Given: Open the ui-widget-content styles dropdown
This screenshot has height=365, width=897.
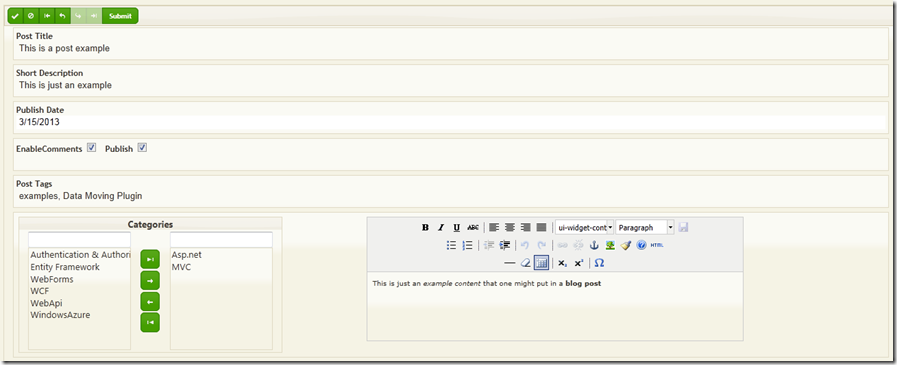Looking at the screenshot, I should pyautogui.click(x=585, y=228).
